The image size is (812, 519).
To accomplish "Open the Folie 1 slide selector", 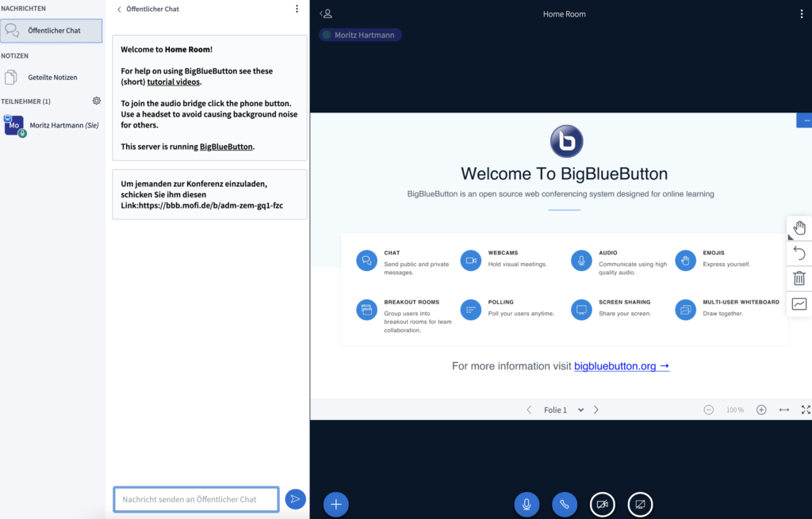I will point(564,410).
